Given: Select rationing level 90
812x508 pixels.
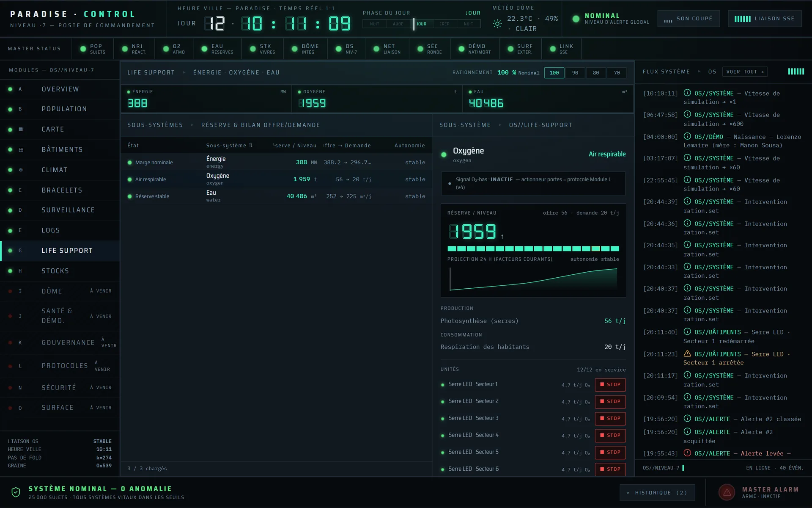Looking at the screenshot, I should pos(575,73).
